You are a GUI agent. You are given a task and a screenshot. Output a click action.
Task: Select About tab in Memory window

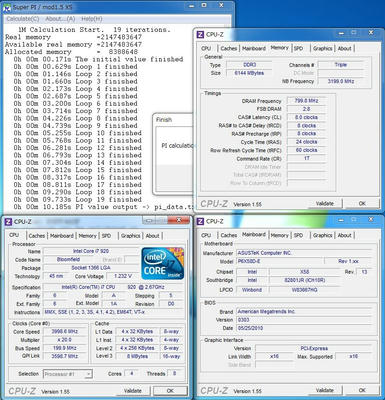(344, 48)
